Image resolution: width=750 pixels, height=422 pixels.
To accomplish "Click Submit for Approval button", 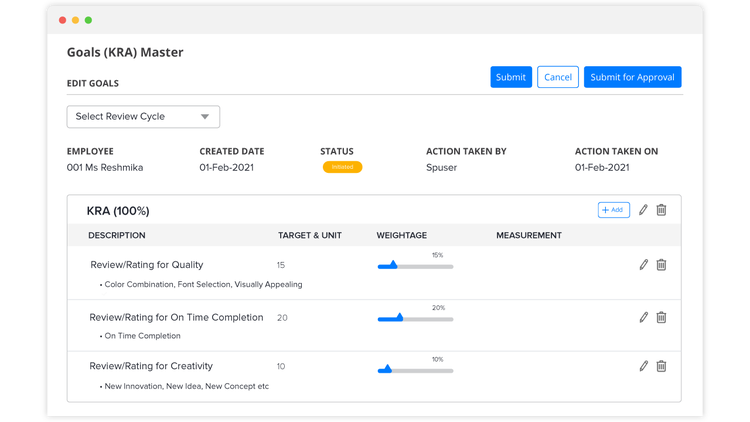I will (632, 77).
